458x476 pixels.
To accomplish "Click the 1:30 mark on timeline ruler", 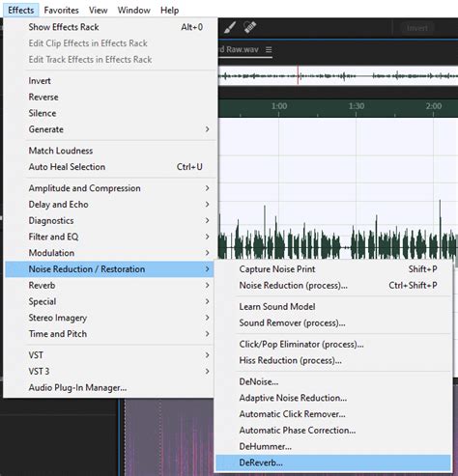I will [357, 106].
